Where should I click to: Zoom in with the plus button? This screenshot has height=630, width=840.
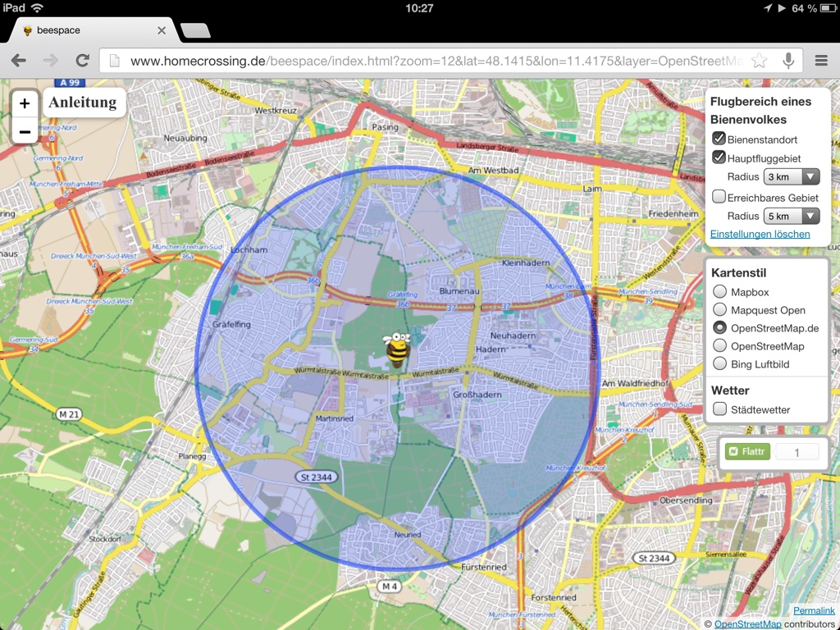pyautogui.click(x=25, y=103)
